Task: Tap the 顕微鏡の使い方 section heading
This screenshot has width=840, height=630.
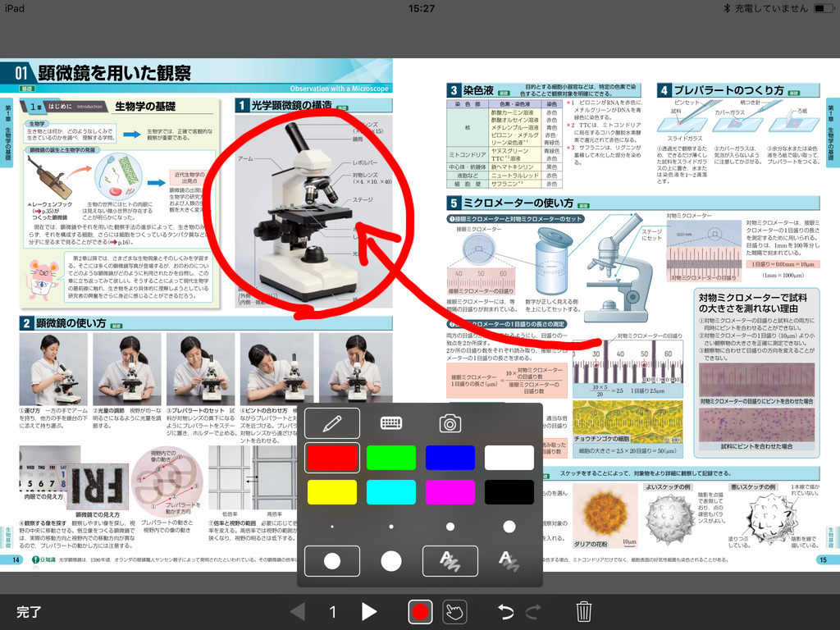Action: coord(71,323)
